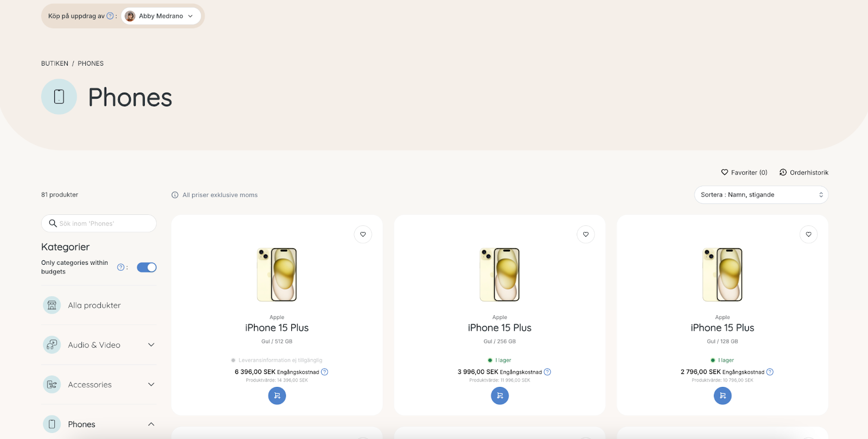Go to BUTIKEN in breadcrumb
Viewport: 868px width, 439px height.
(55, 63)
